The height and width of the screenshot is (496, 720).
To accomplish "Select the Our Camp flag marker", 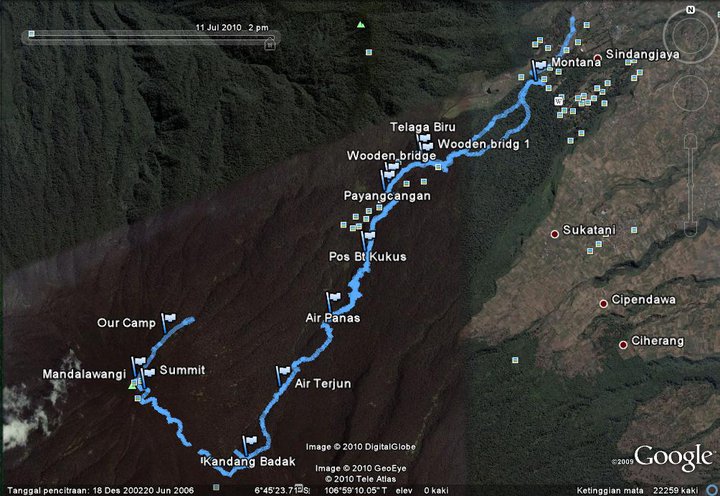I will click(169, 320).
